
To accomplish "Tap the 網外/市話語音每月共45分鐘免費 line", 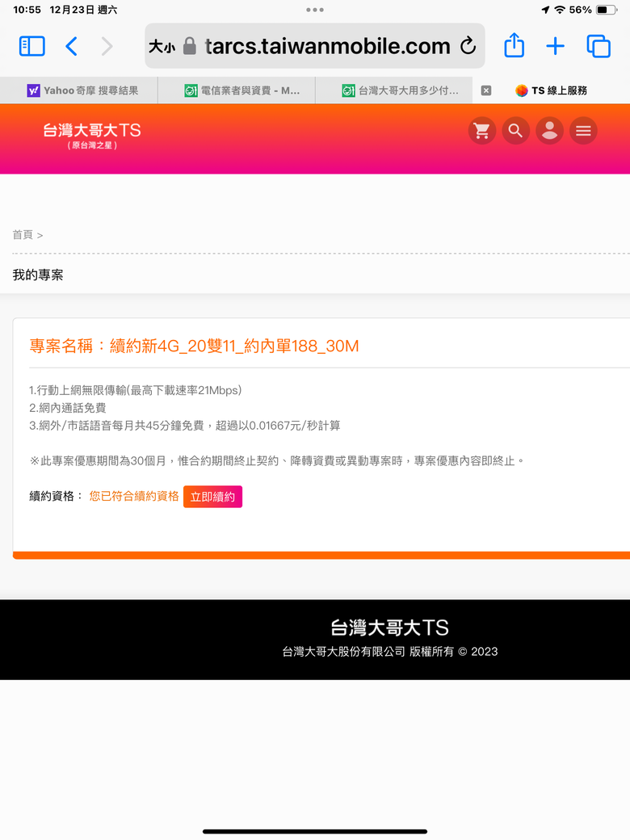I will tap(185, 426).
